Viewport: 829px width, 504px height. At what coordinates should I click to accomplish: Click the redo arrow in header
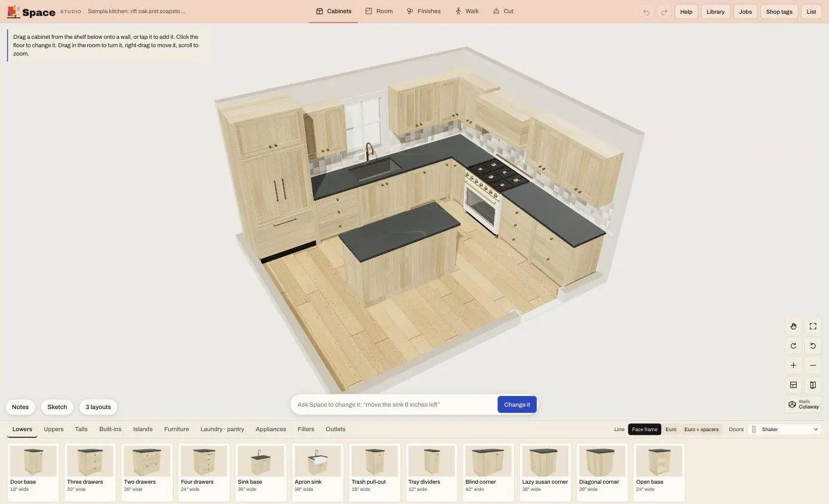(x=664, y=12)
